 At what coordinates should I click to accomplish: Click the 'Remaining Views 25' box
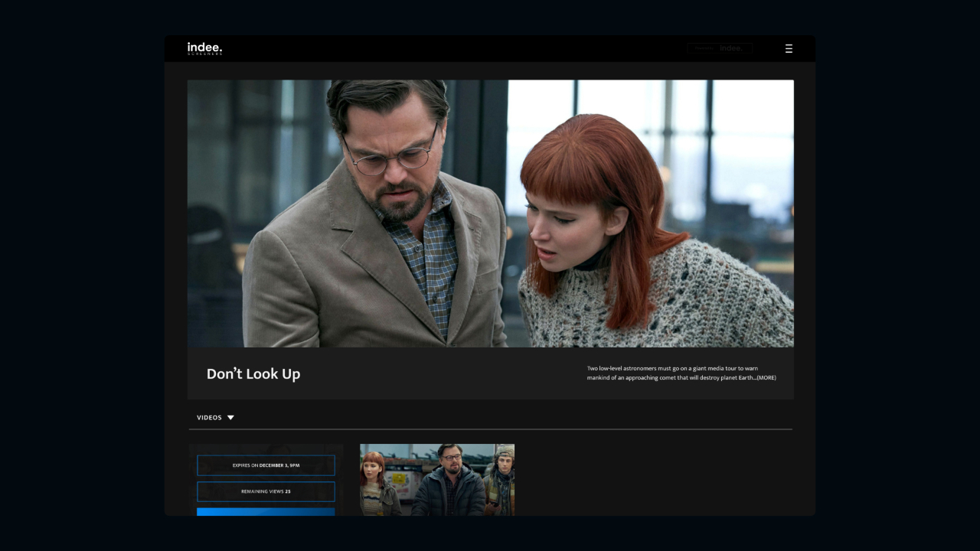click(x=266, y=491)
